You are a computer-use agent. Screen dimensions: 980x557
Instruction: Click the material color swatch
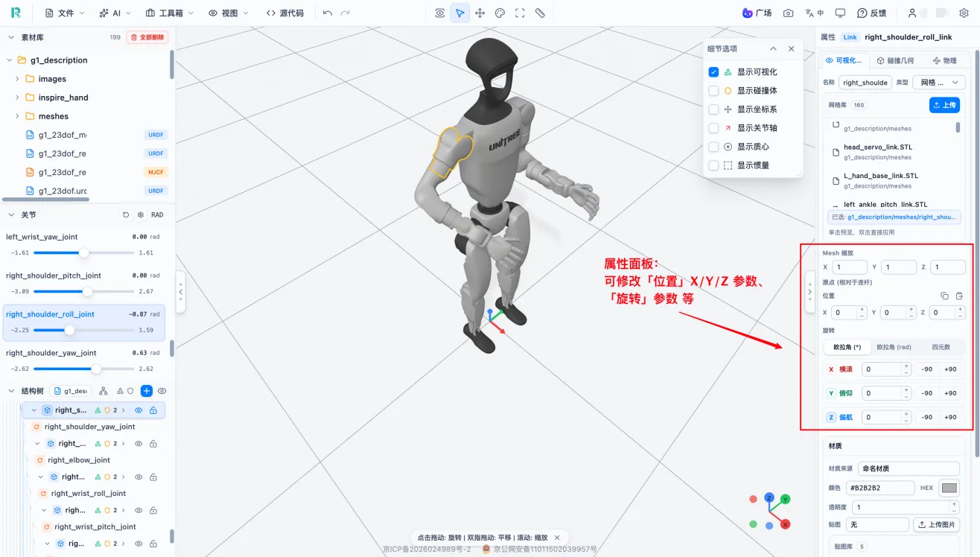949,488
